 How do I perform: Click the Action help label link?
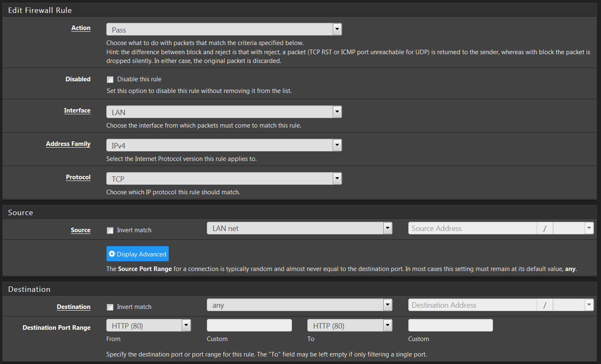[x=81, y=28]
